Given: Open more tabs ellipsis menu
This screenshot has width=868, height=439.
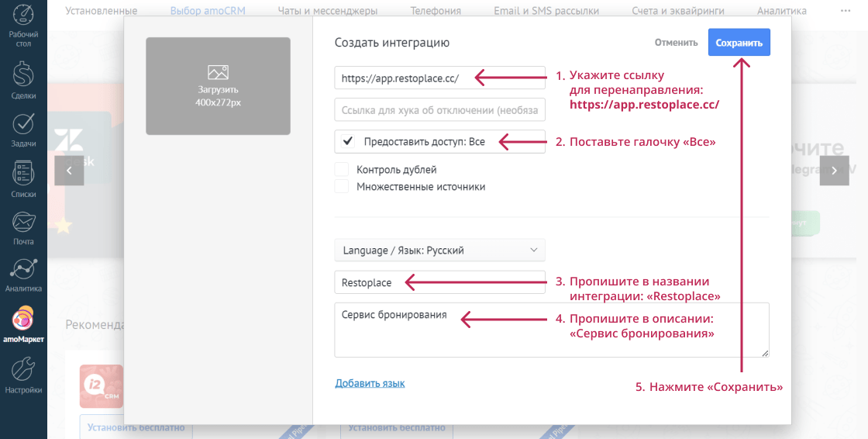Looking at the screenshot, I should (846, 11).
